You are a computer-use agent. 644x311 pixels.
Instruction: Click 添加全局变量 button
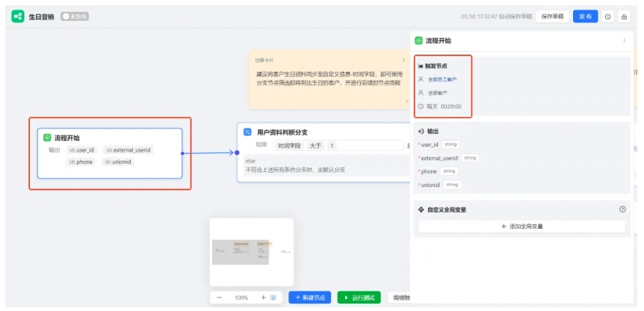(521, 227)
